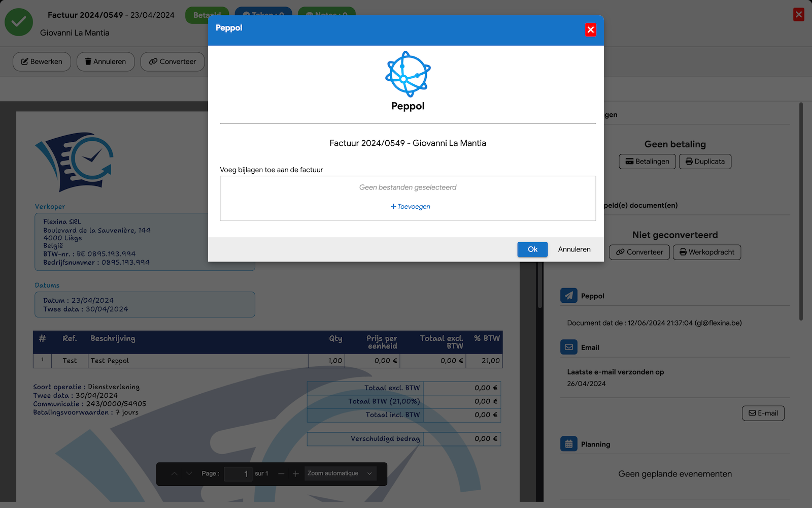This screenshot has width=812, height=508.
Task: Click the Planning calendar section icon
Action: [x=569, y=443]
